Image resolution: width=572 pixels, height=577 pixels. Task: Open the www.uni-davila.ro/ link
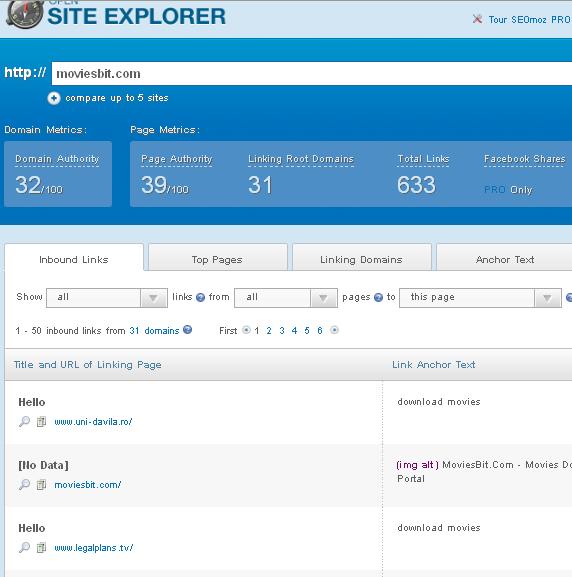(x=93, y=422)
